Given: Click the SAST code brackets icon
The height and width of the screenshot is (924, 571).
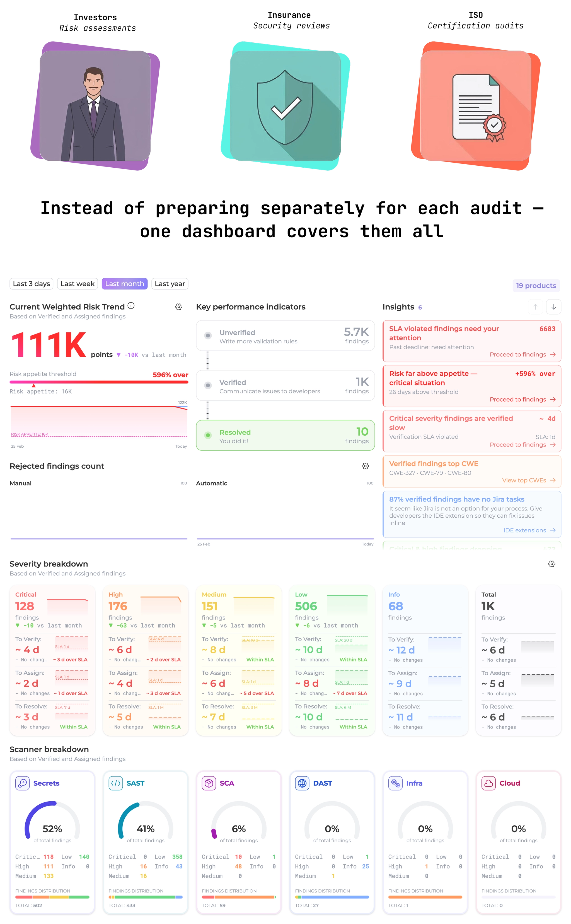Looking at the screenshot, I should click(115, 783).
